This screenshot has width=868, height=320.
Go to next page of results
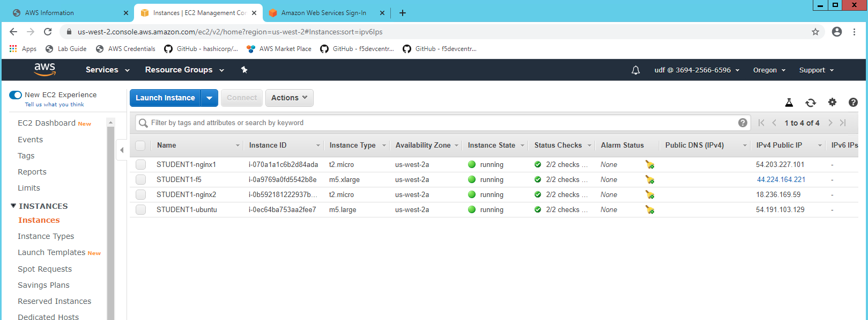pos(830,123)
